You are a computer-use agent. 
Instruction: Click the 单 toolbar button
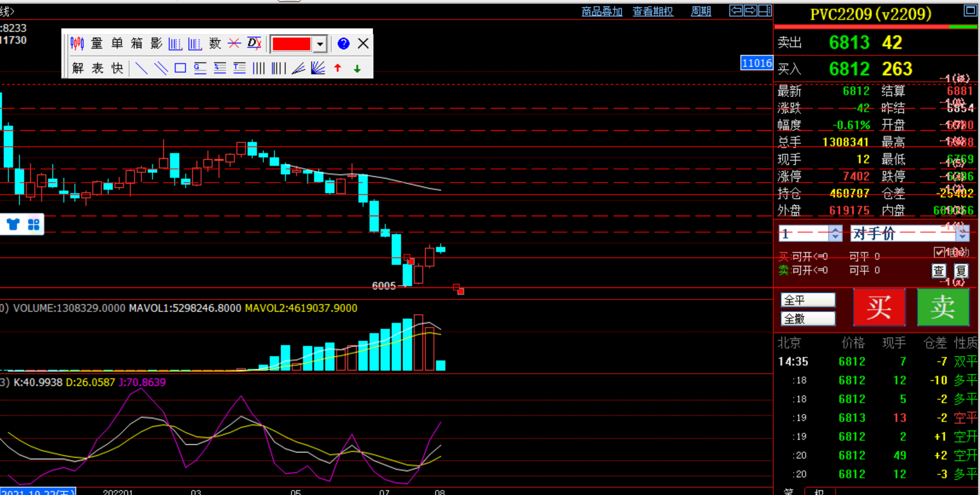click(x=117, y=43)
